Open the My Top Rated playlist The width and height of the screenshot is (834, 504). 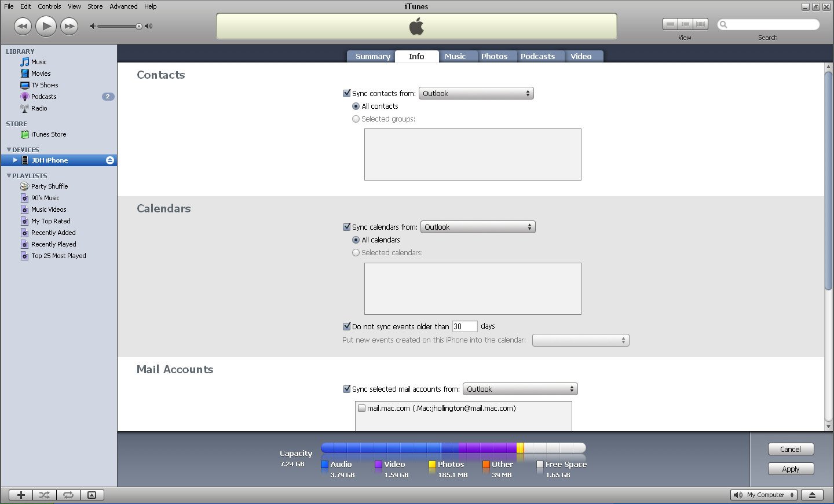click(50, 221)
